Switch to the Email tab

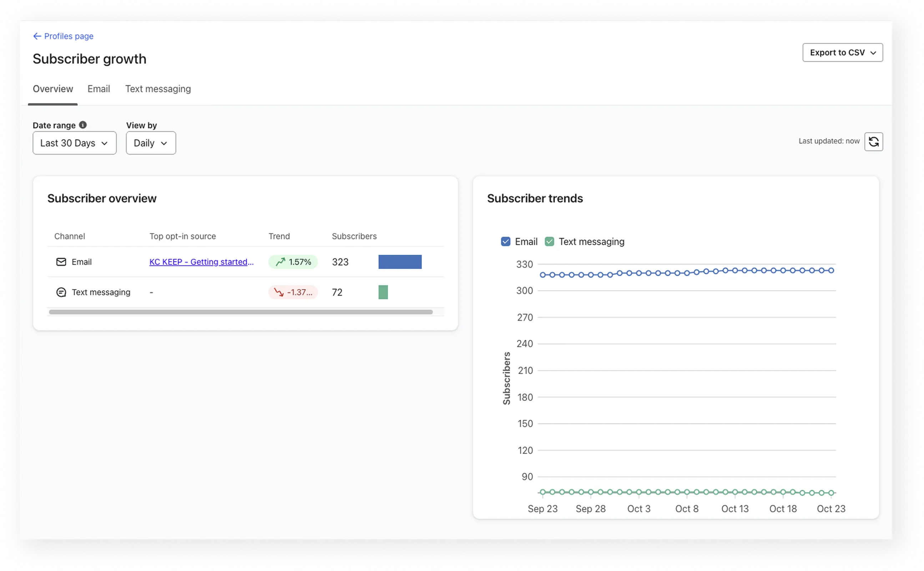pos(99,89)
